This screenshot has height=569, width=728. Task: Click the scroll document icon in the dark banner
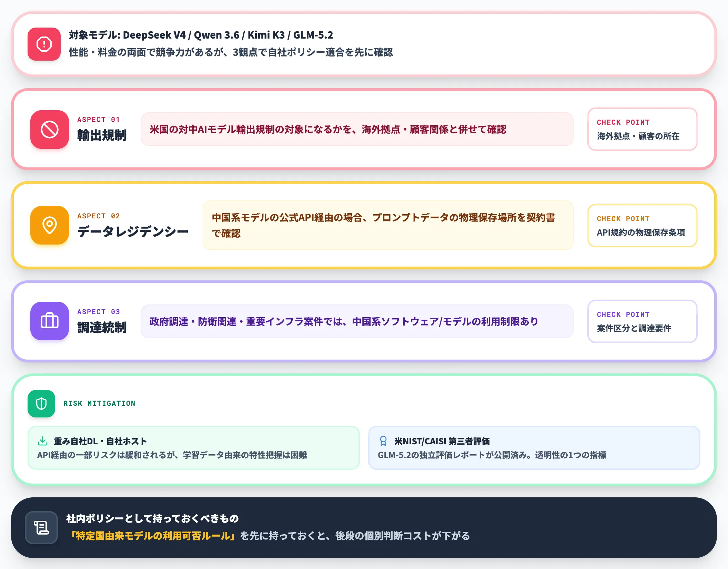tap(41, 528)
